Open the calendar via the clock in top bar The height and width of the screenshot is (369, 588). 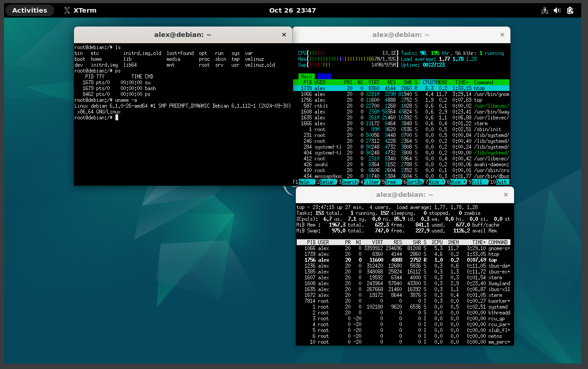click(x=293, y=10)
